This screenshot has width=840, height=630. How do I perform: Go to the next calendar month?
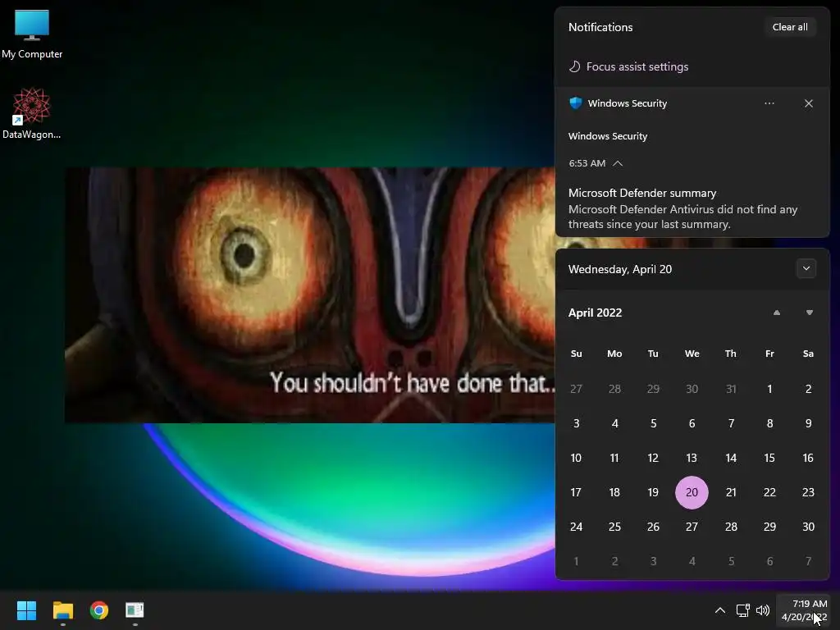point(809,313)
